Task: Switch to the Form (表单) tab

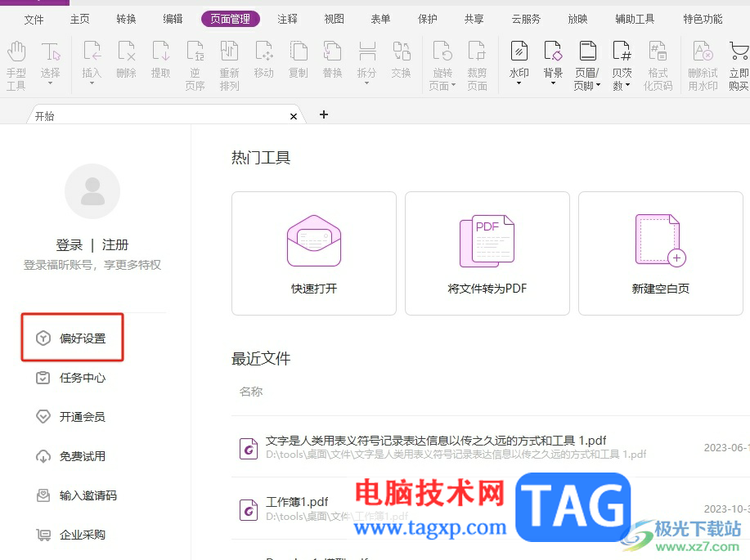Action: (381, 19)
